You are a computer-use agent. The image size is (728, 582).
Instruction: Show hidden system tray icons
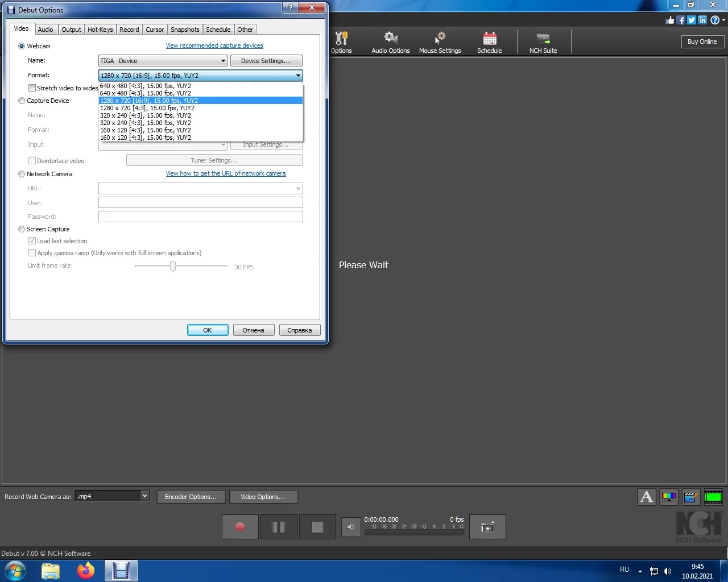pyautogui.click(x=640, y=571)
